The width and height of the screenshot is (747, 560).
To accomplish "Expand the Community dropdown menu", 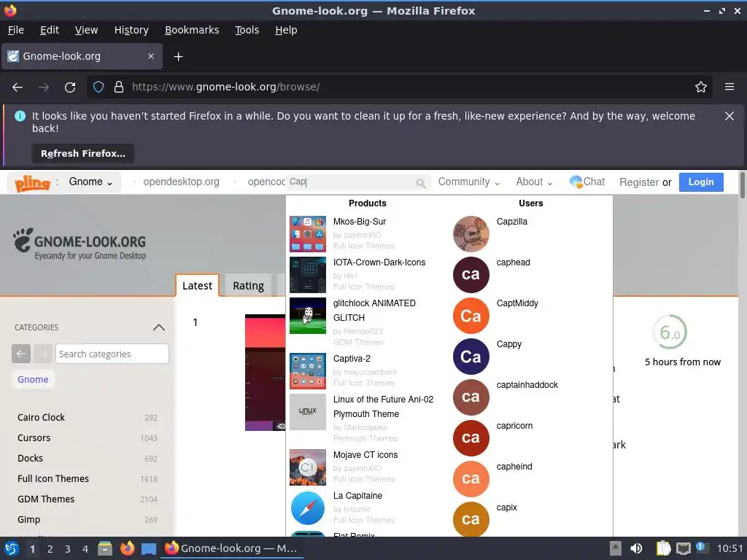I will point(469,182).
